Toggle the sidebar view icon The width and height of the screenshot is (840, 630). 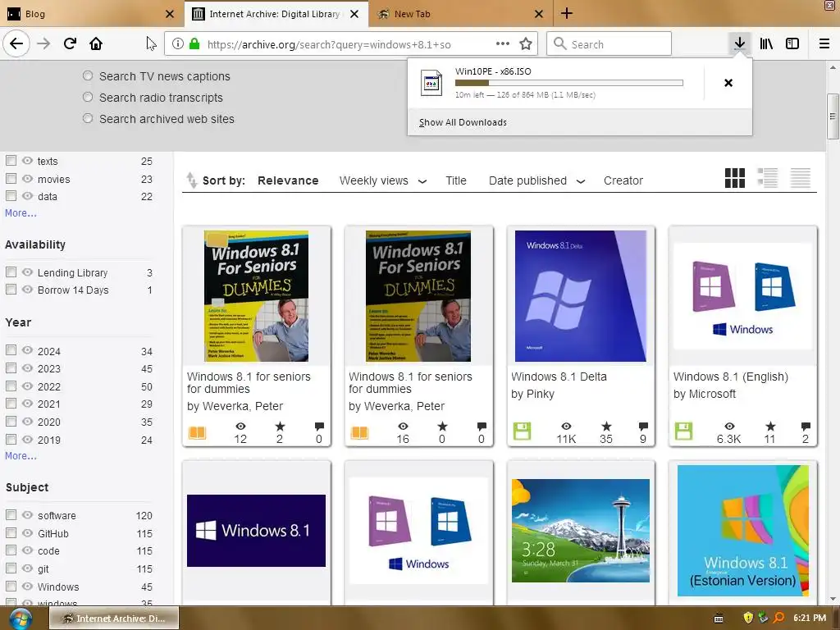(x=792, y=44)
